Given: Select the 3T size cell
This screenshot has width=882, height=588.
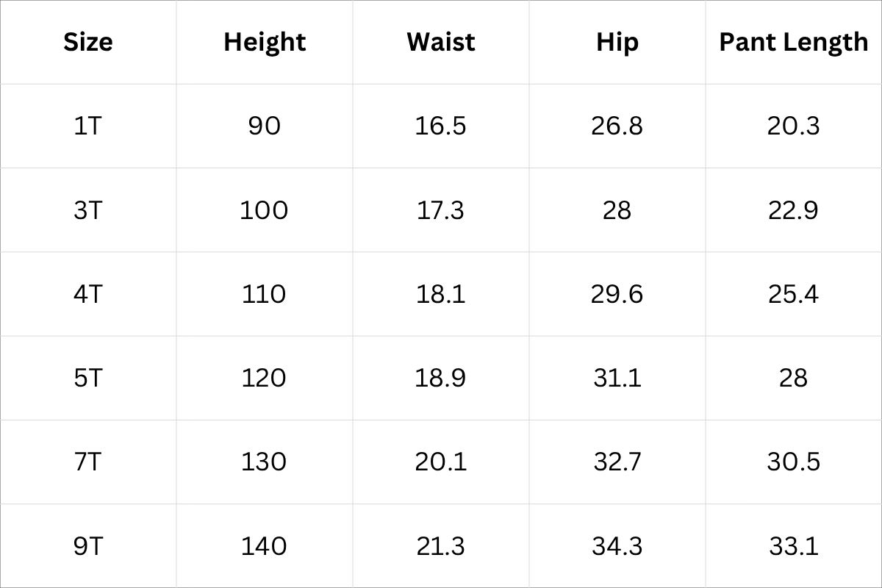Looking at the screenshot, I should point(88,210).
